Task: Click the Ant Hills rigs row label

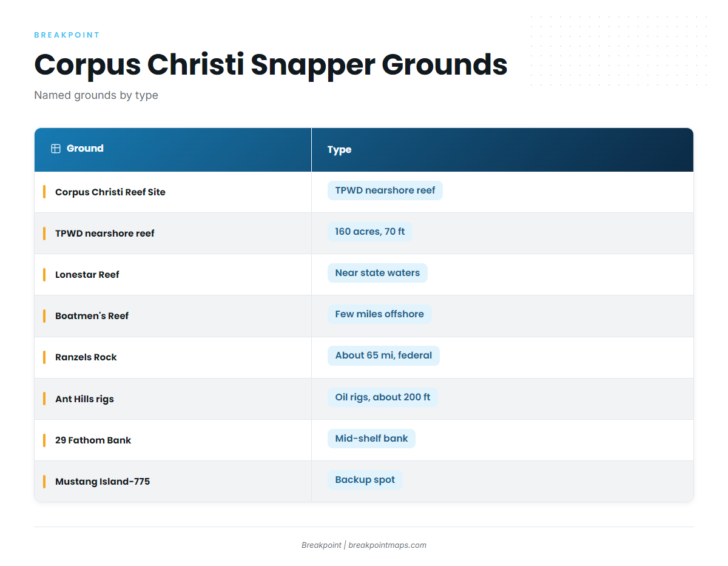Action: pyautogui.click(x=84, y=399)
